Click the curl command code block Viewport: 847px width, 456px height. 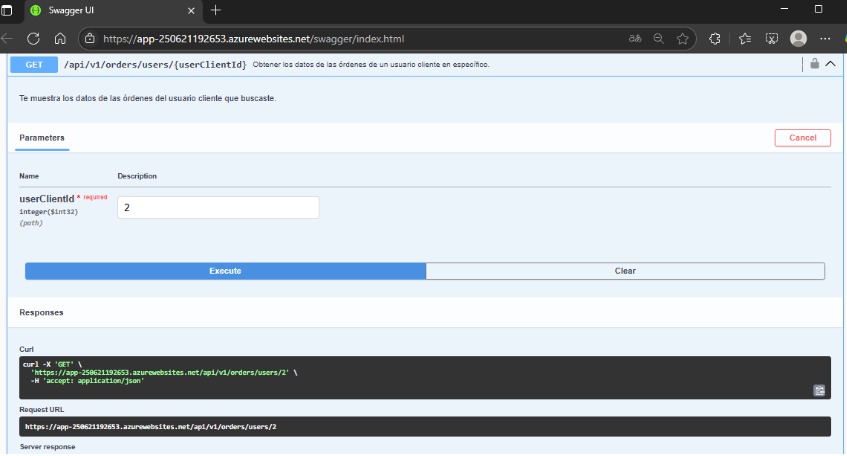tap(425, 378)
